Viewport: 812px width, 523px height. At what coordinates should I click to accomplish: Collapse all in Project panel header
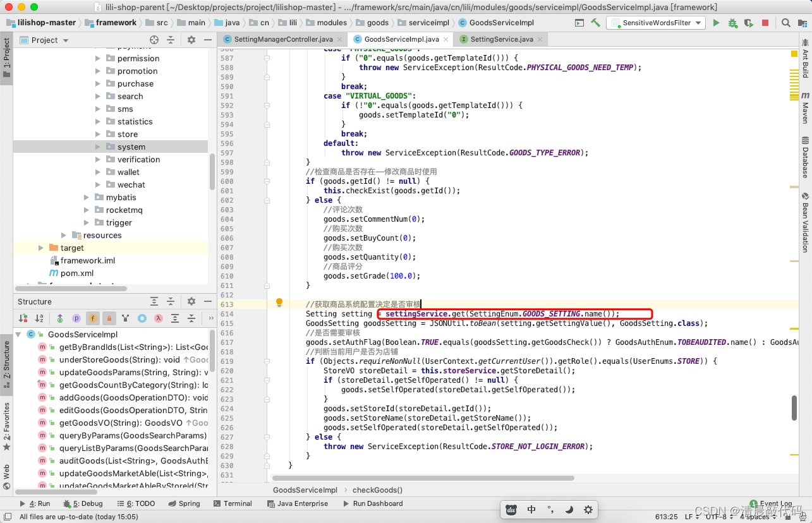click(x=171, y=40)
